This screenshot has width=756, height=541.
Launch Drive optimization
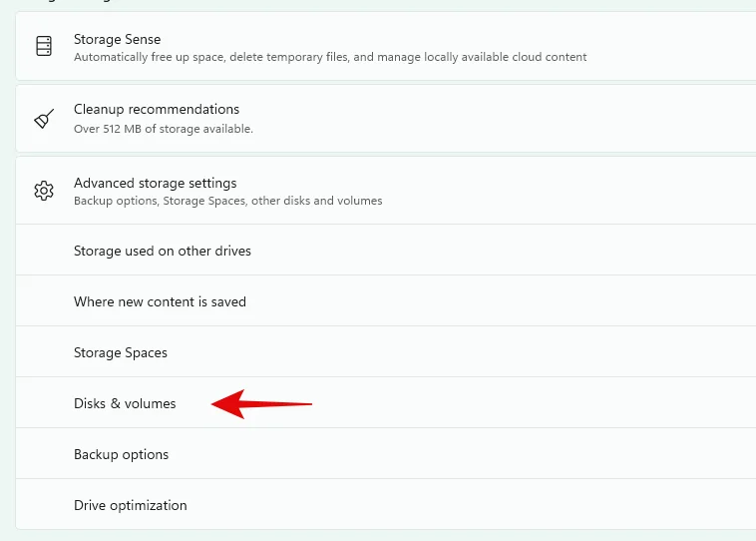pos(130,505)
